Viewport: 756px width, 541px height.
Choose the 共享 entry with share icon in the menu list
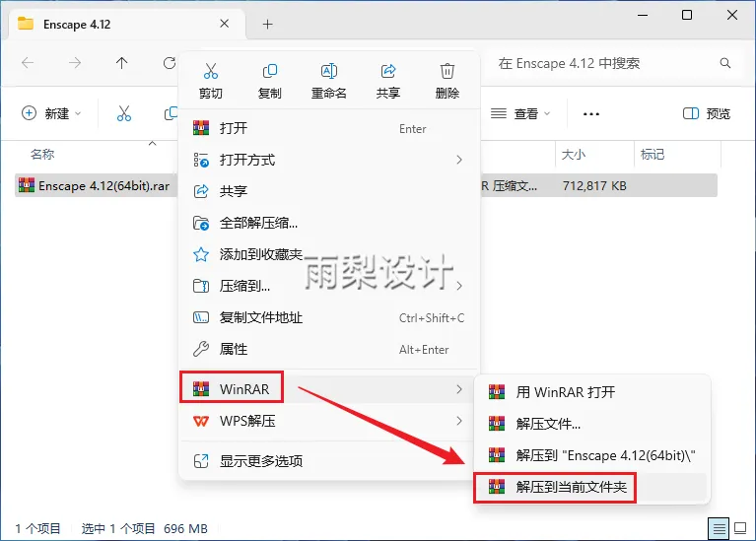[329, 191]
